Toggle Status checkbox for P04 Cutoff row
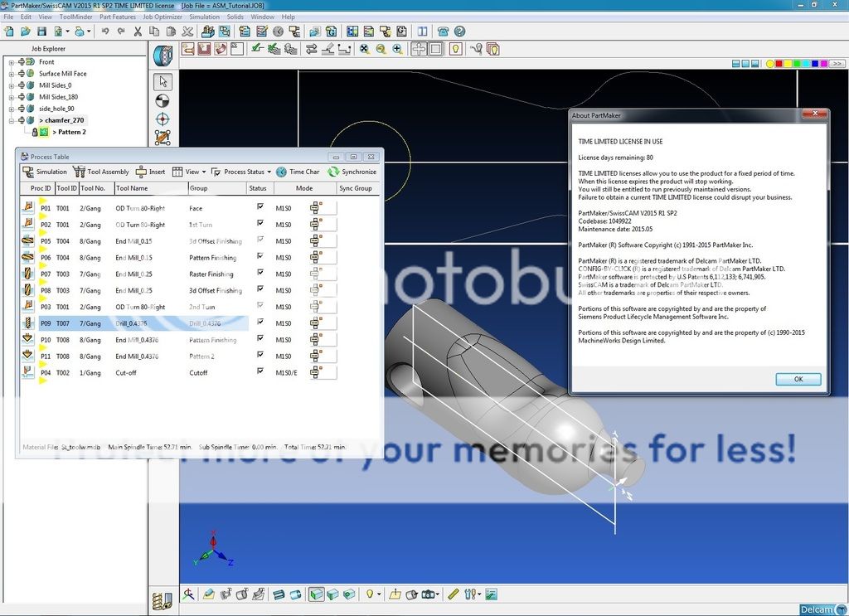849x616 pixels. 260,371
